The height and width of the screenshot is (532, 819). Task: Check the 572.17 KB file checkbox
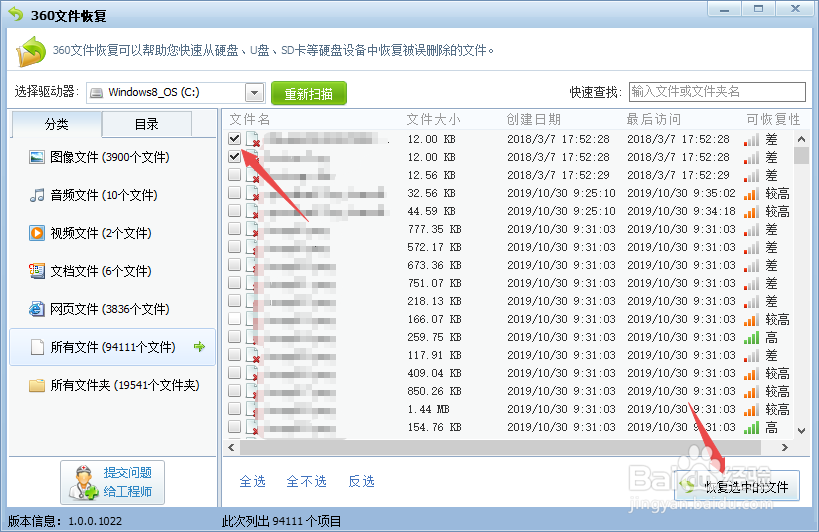[x=235, y=246]
